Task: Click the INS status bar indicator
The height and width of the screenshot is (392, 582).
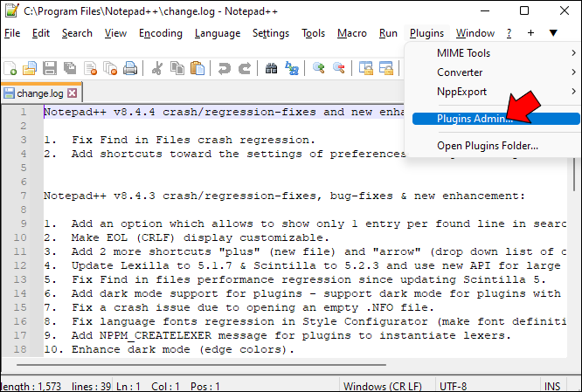Action: click(551, 386)
